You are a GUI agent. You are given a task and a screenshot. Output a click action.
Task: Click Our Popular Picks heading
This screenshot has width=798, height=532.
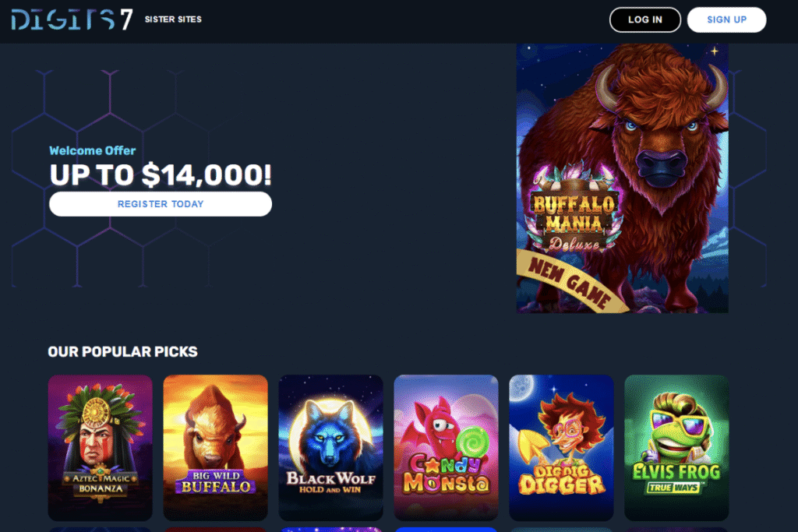[122, 351]
